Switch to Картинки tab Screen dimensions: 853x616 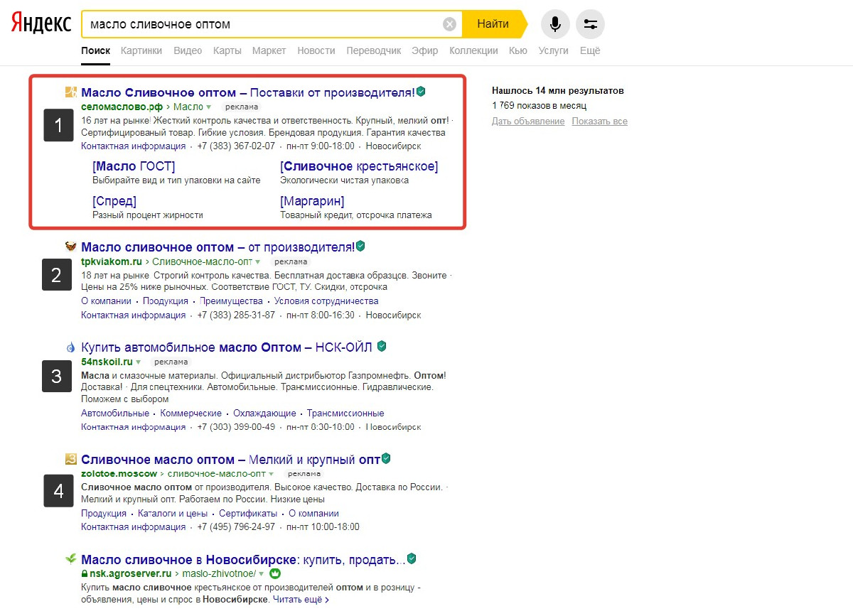[141, 50]
